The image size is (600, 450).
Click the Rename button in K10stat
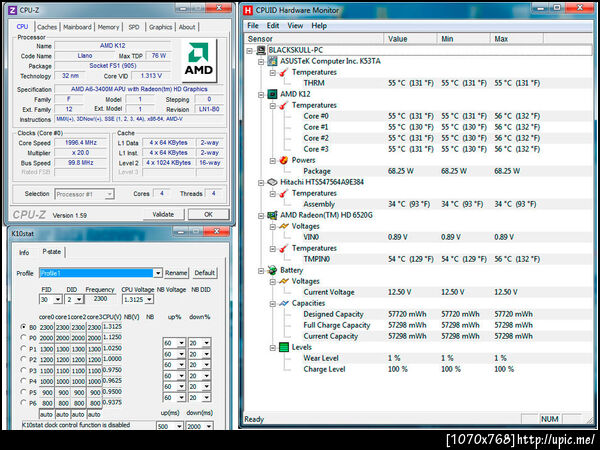coord(176,273)
